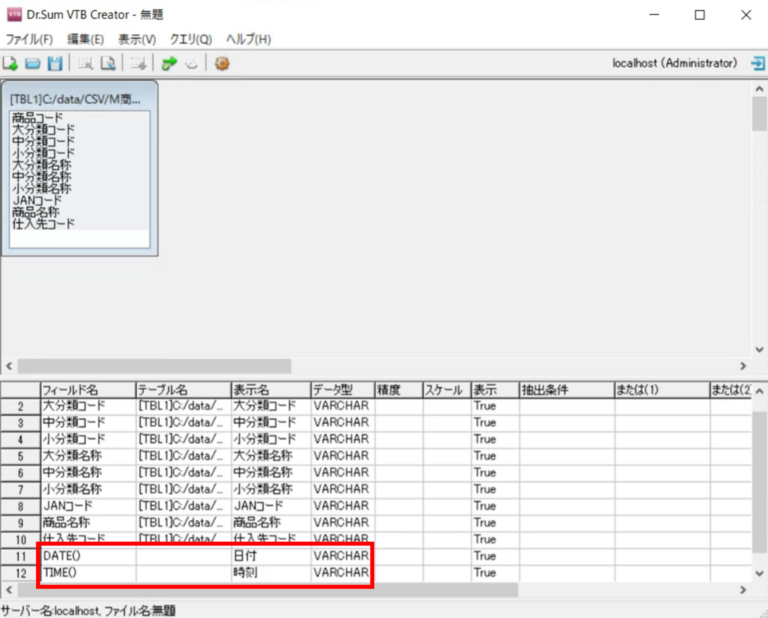Open the クエリ(Q) menu
This screenshot has width=768, height=618.
190,39
